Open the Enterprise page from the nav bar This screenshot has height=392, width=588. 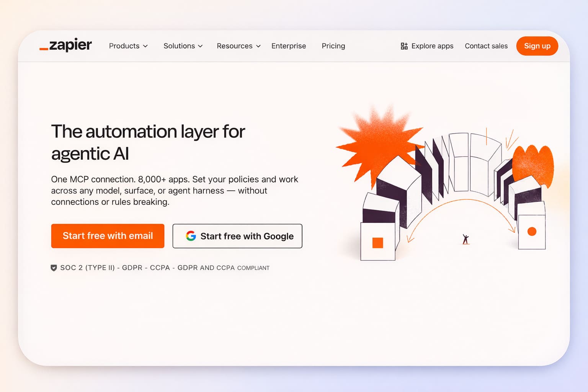[x=289, y=46]
